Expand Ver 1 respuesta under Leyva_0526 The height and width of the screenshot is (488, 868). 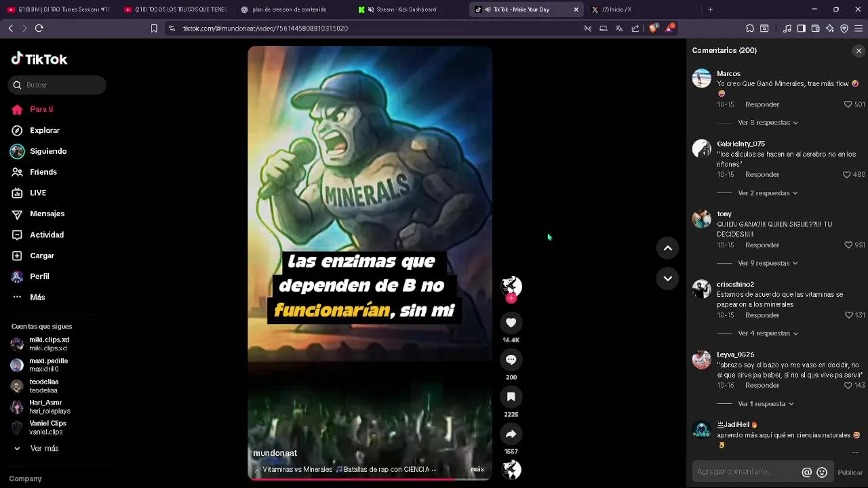tap(766, 404)
